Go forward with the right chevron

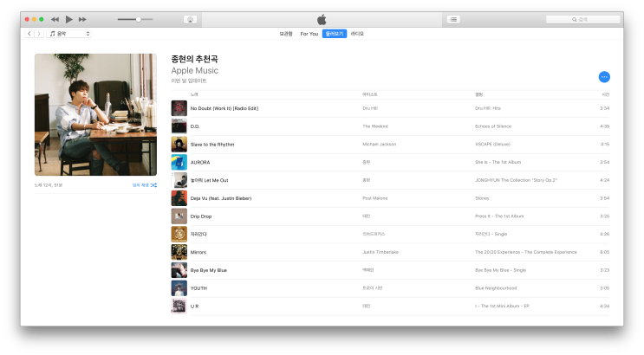39,34
